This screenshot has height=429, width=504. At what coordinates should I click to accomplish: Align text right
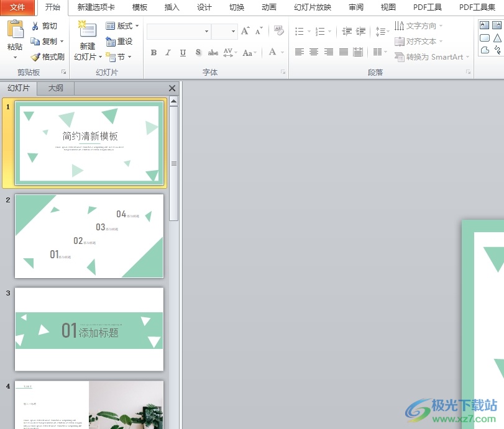tap(329, 52)
